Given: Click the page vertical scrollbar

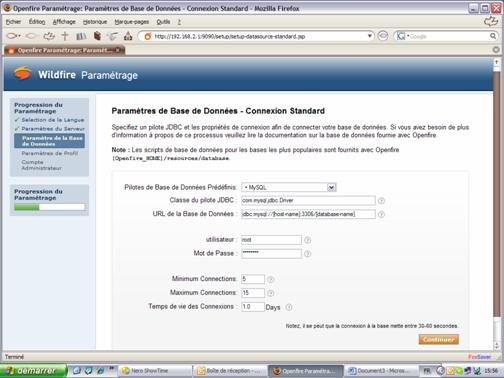Looking at the screenshot, I should [496, 193].
